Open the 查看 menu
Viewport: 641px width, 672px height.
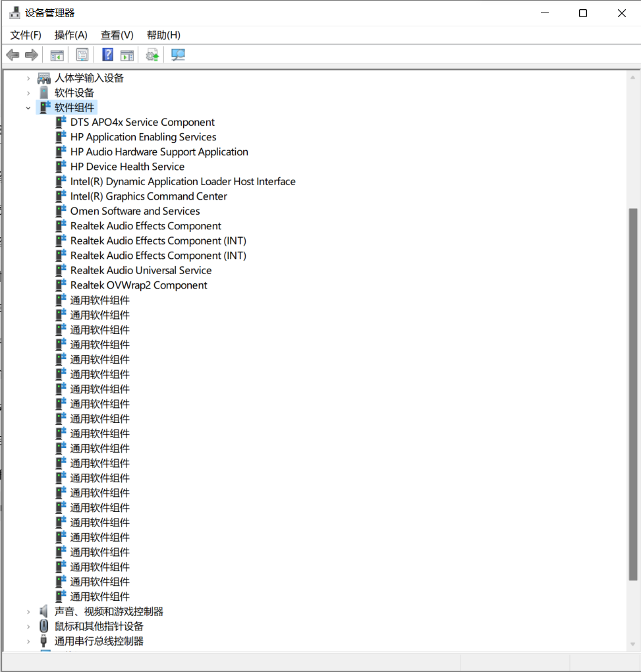[117, 34]
